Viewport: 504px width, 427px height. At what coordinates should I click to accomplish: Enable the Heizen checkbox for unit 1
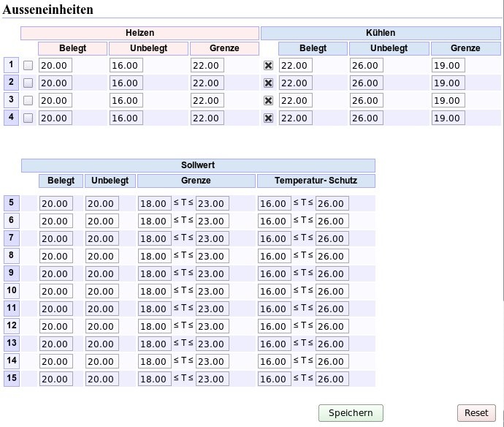pos(28,66)
